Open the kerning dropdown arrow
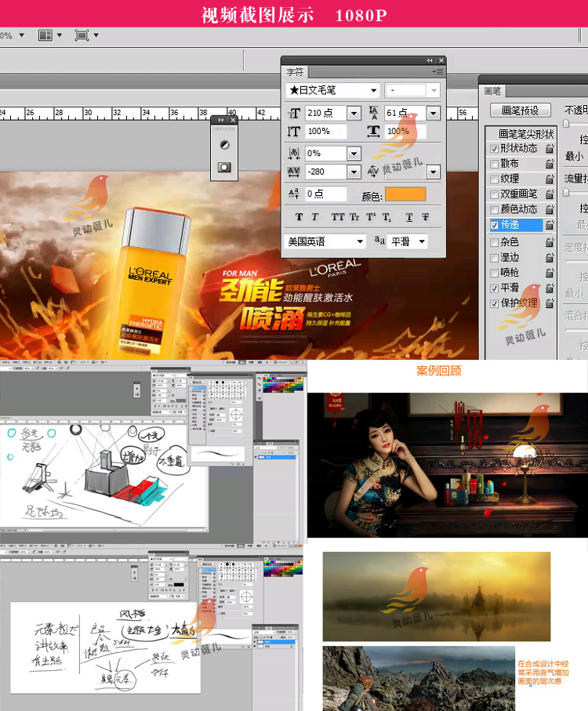The width and height of the screenshot is (588, 711). pos(433,172)
